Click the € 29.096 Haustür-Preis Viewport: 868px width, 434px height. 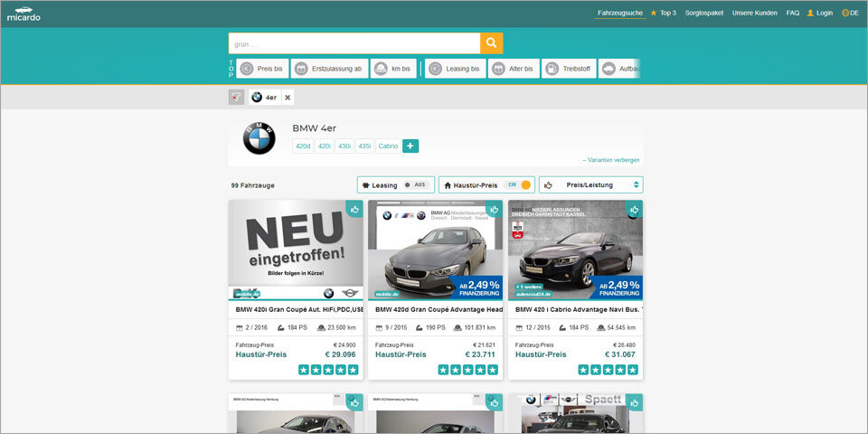pos(340,354)
